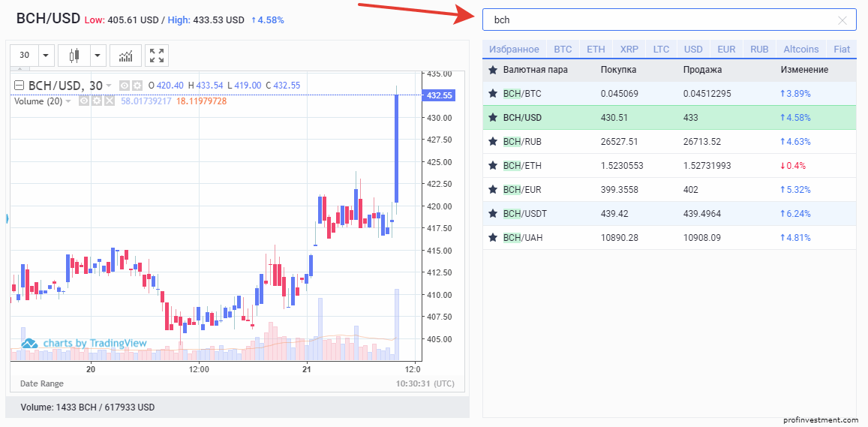Remove the Volume (20) indicator
This screenshot has width=868, height=427.
tap(110, 101)
